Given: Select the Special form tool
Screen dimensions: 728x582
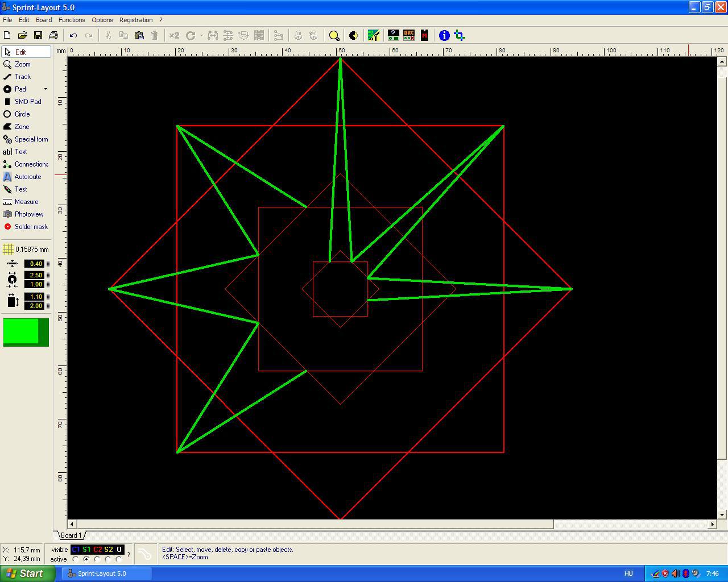Looking at the screenshot, I should coord(26,139).
